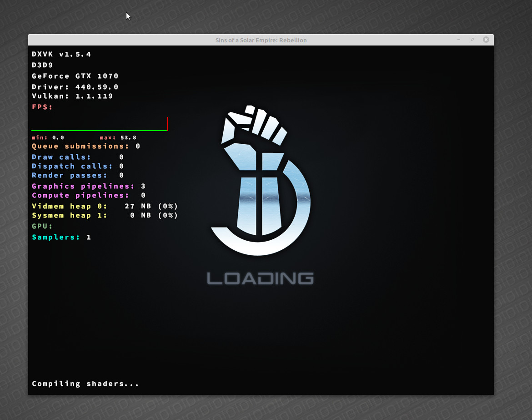Click the "Vulkan: 1.1.119" line

coord(72,96)
